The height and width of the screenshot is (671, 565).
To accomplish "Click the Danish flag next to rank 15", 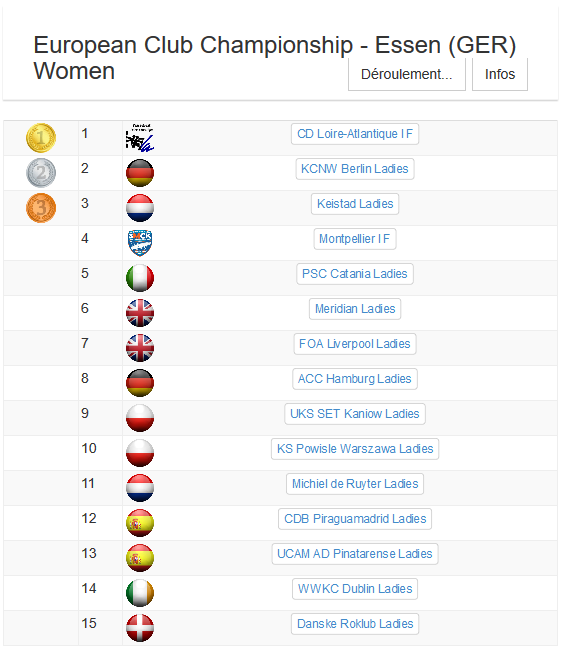I will click(140, 628).
